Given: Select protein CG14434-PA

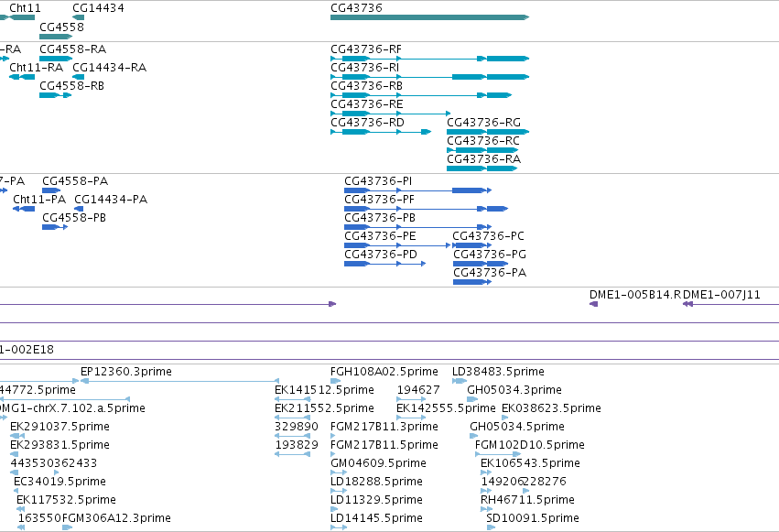Looking at the screenshot, I should [79, 209].
